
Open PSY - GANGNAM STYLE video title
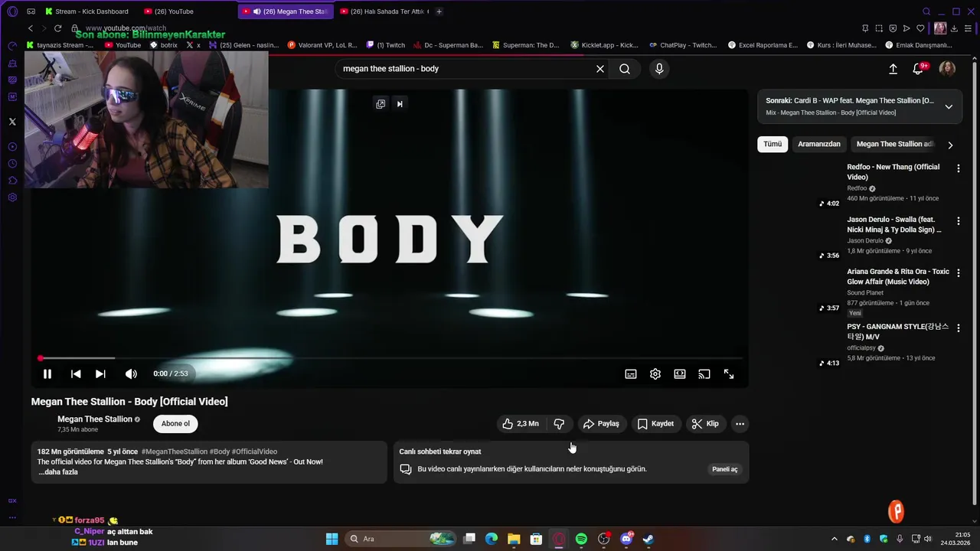pyautogui.click(x=897, y=331)
